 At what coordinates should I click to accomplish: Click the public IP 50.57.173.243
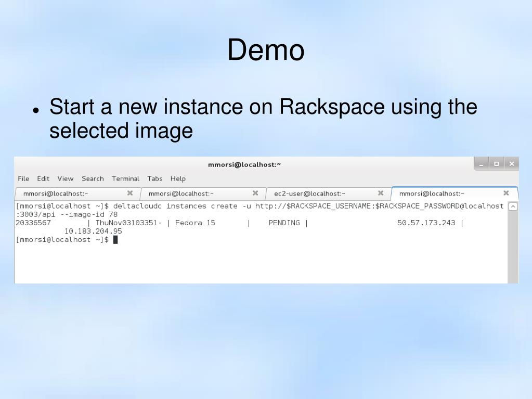(x=426, y=223)
